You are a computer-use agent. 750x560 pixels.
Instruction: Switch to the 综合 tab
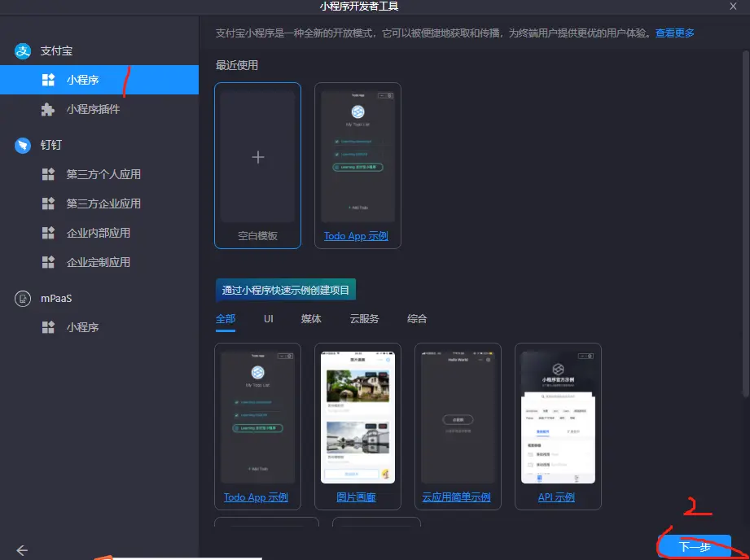tap(417, 319)
